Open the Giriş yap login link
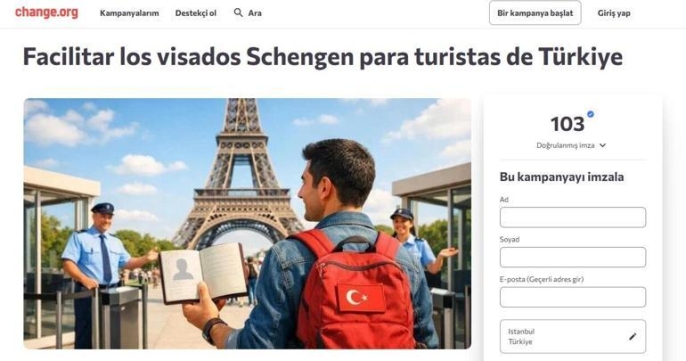 coord(614,13)
